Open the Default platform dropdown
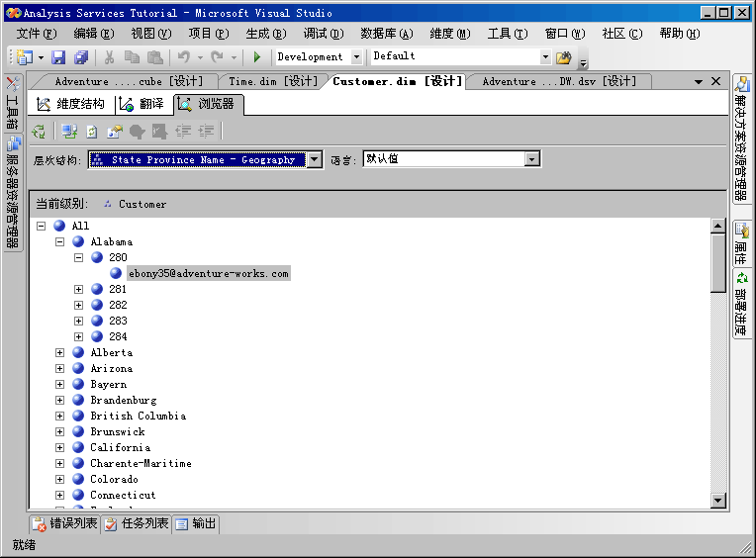 coord(545,56)
